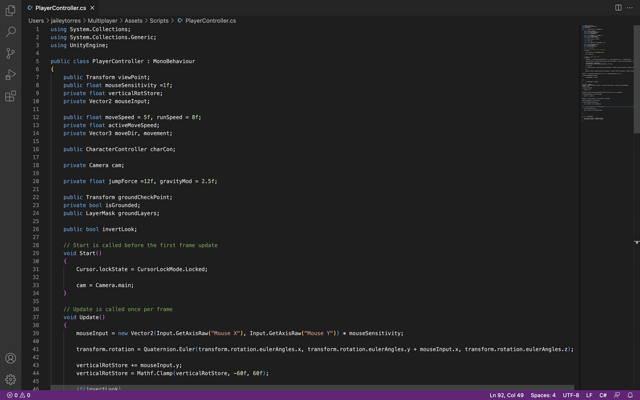Image resolution: width=640 pixels, height=400 pixels.
Task: Click 'invertLook' on line 26
Action: click(x=118, y=229)
